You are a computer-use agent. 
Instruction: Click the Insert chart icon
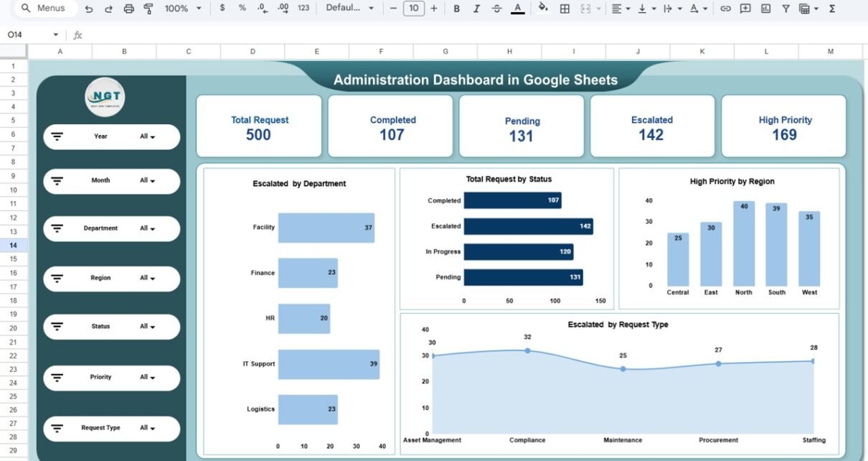click(x=765, y=9)
